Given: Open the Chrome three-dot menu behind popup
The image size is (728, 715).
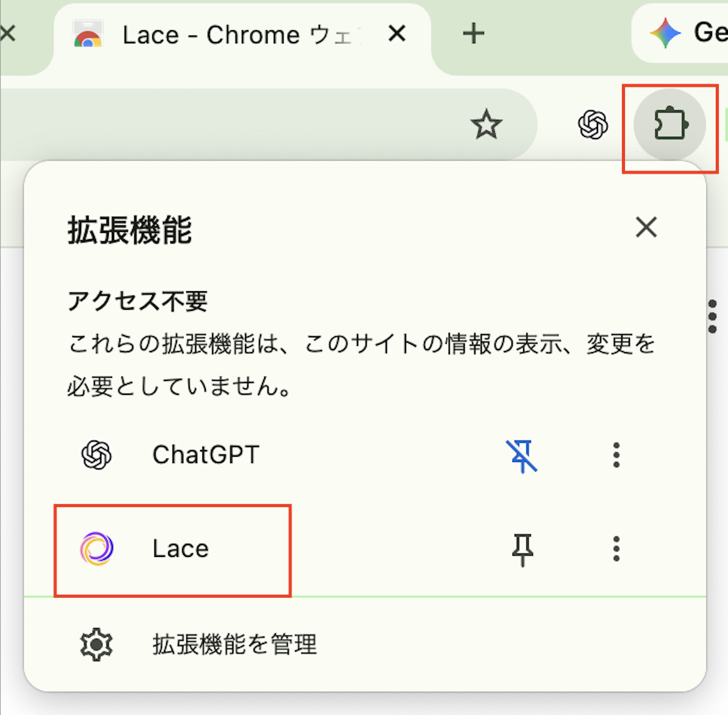Looking at the screenshot, I should [x=713, y=317].
